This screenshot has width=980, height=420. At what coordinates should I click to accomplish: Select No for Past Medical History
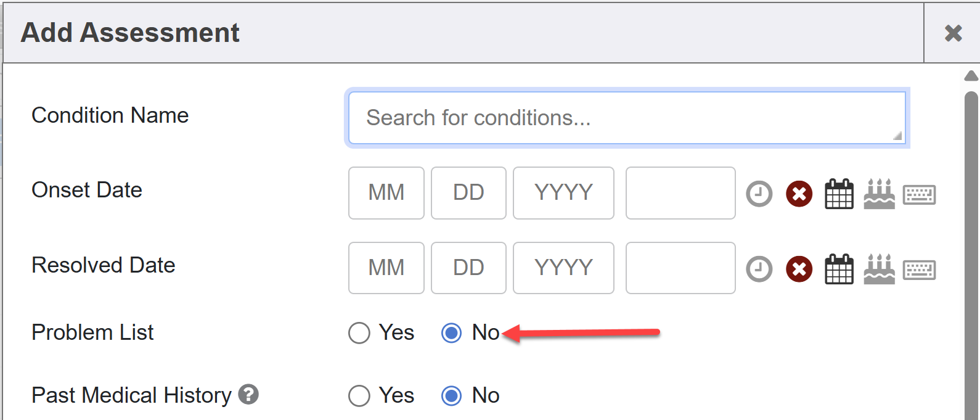[x=451, y=396]
